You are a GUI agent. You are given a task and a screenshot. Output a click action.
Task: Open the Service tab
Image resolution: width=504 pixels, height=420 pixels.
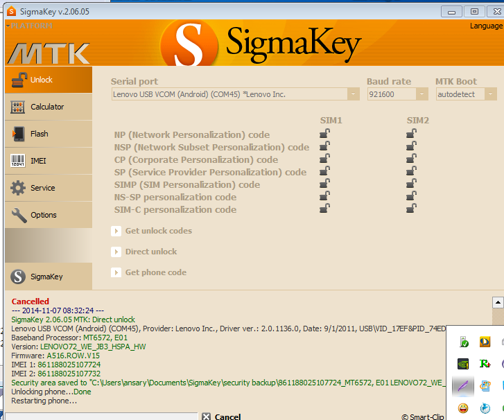coord(49,188)
